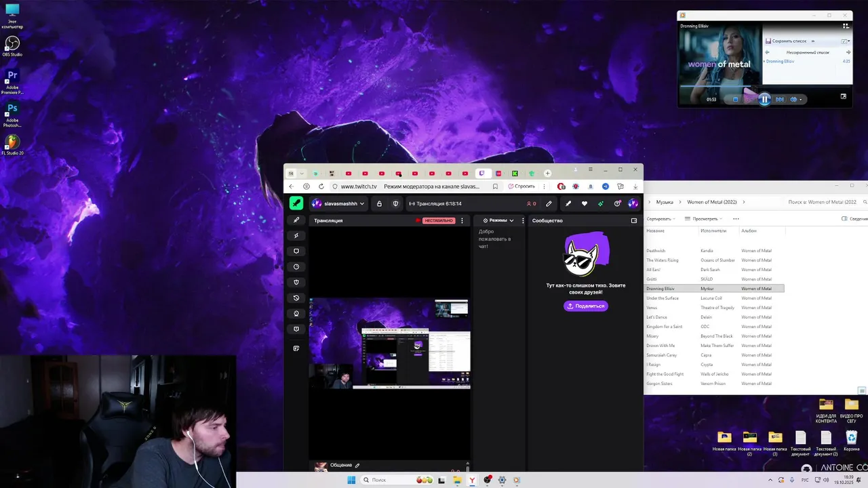The image size is (868, 488).
Task: Click the chat bubble icon in the mod sidebar
Action: (296, 251)
